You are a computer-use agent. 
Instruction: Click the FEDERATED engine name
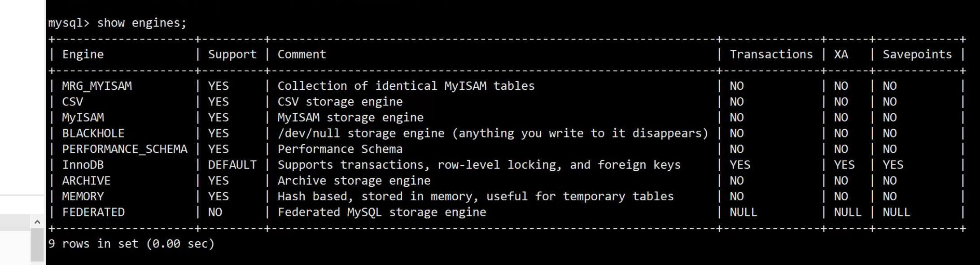click(93, 212)
